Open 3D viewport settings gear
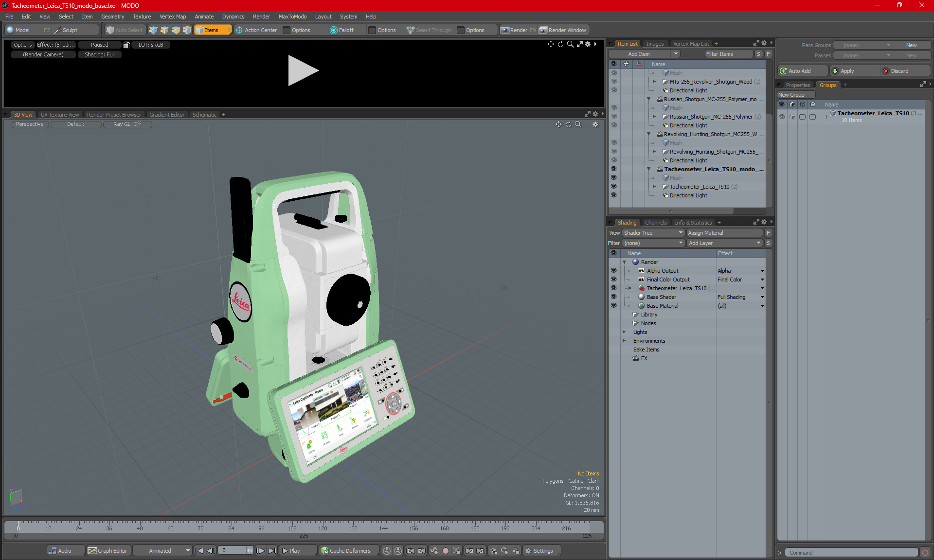Viewport: 934px width, 560px height. (x=595, y=124)
